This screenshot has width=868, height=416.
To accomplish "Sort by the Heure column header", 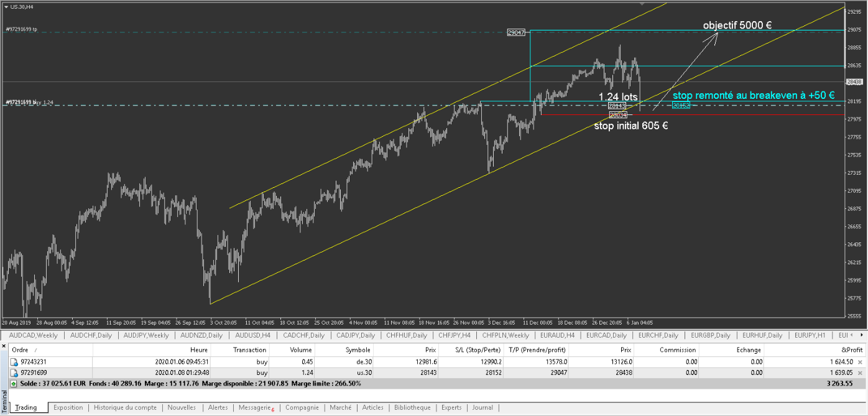I will pyautogui.click(x=152, y=350).
